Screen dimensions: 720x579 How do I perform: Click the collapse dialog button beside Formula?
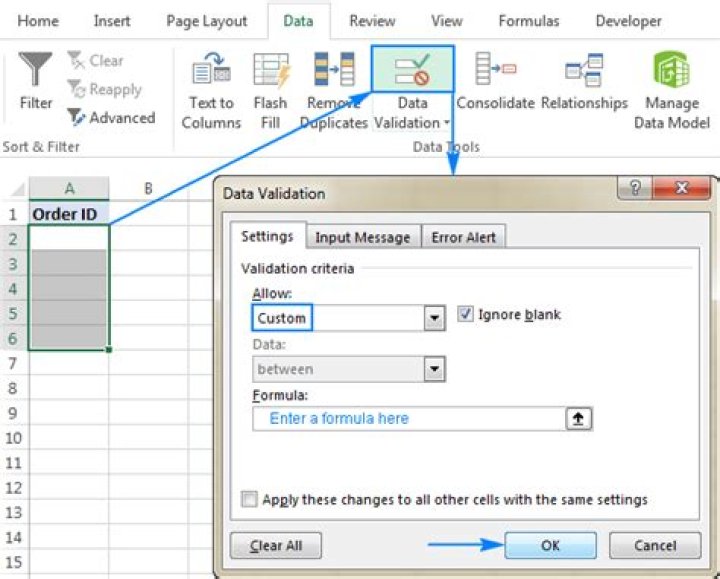pyautogui.click(x=579, y=419)
